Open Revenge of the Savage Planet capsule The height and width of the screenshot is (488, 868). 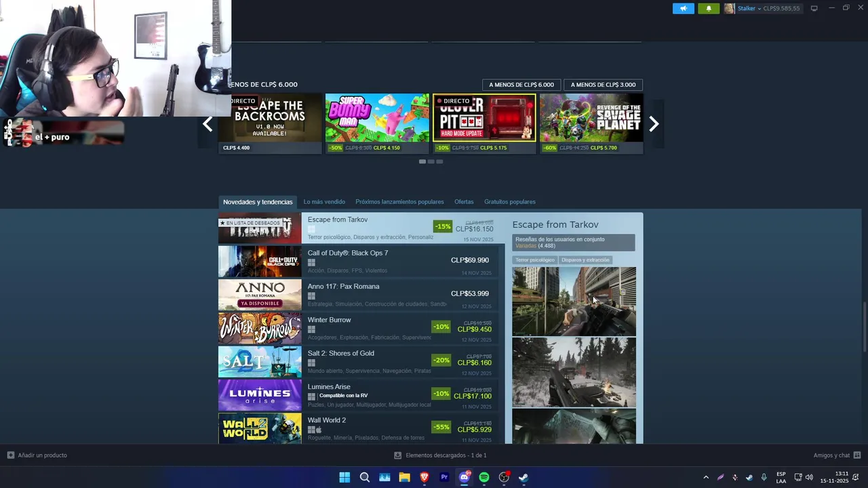coord(591,123)
